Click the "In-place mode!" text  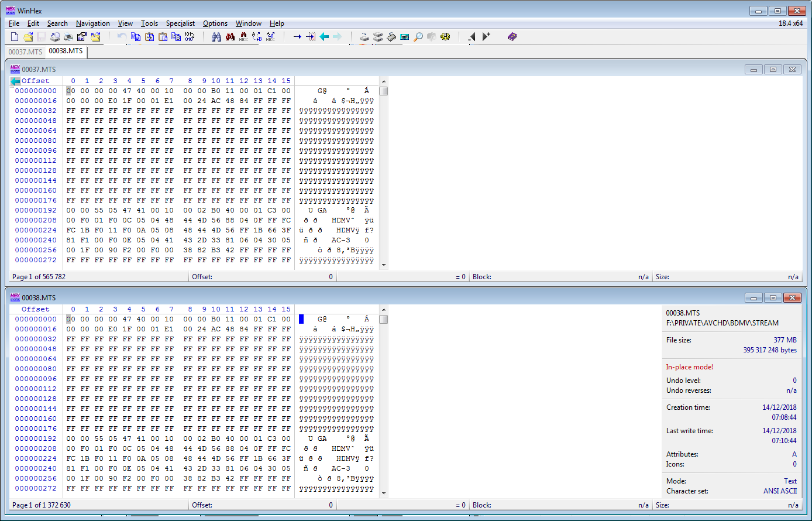690,367
